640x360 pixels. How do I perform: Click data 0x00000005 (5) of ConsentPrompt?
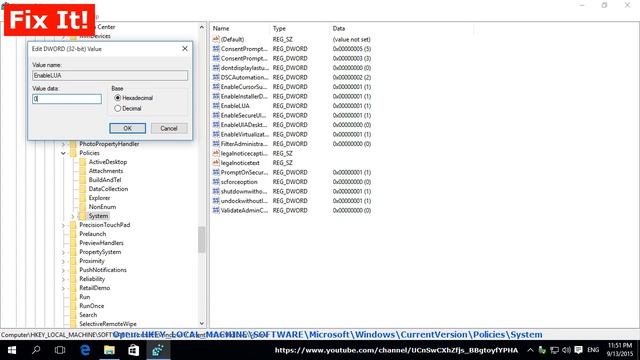352,49
